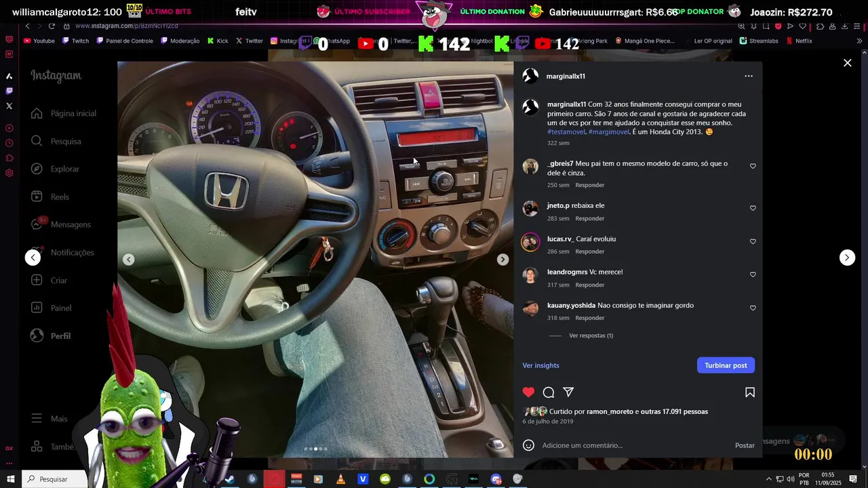Screen dimensions: 868x488
Task: Share the post via paper plane icon
Action: coord(568,392)
